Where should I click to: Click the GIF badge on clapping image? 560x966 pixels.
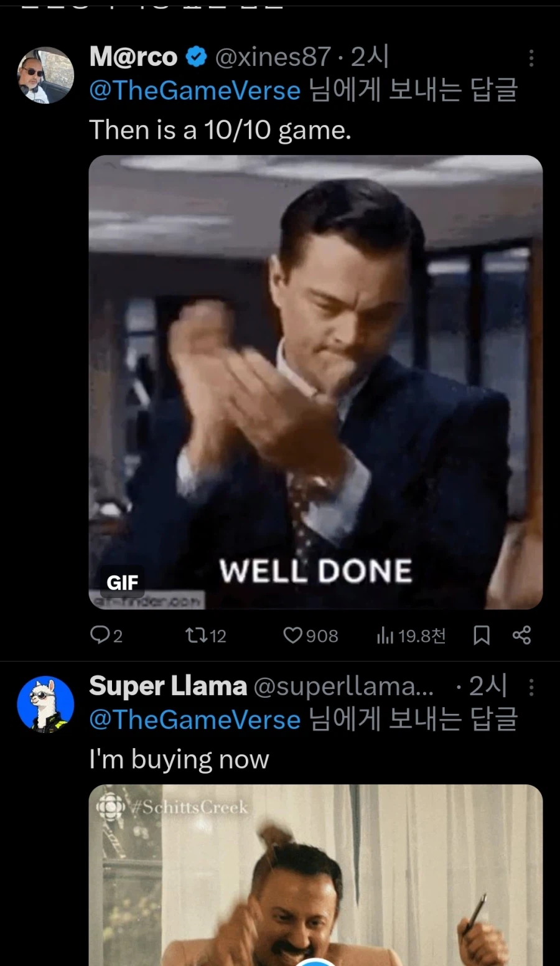coord(123,583)
